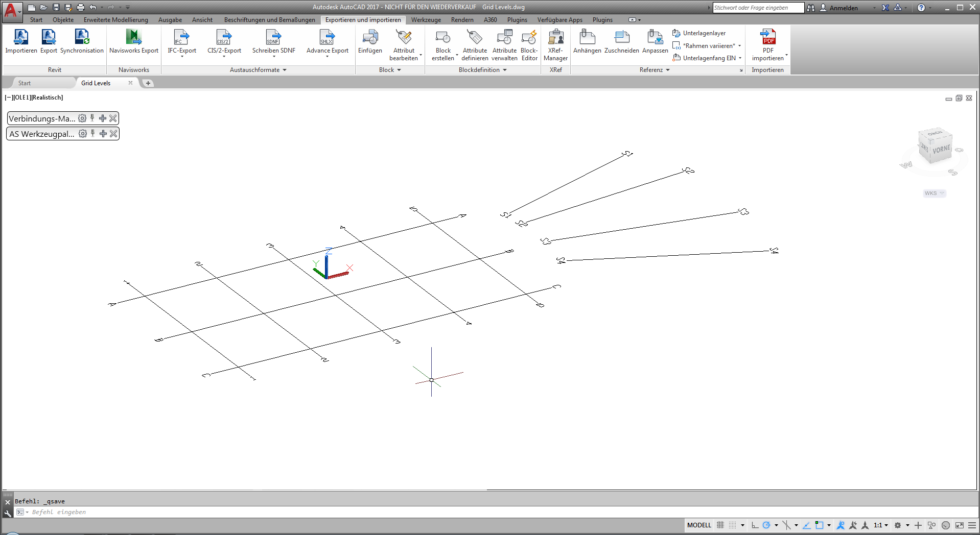Image resolution: width=980 pixels, height=535 pixels.
Task: Open Erweiterte Modellierung tab
Action: 116,20
